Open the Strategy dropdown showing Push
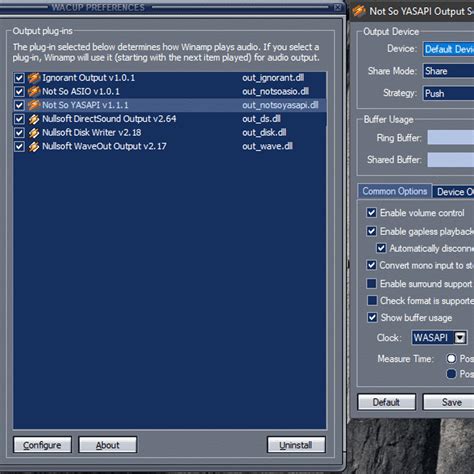 [449, 93]
